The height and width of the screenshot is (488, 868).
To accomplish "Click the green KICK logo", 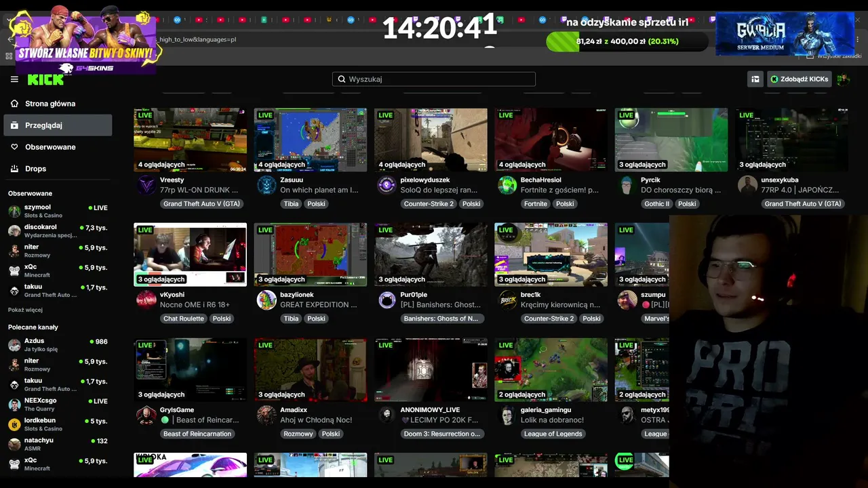I will pyautogui.click(x=45, y=79).
